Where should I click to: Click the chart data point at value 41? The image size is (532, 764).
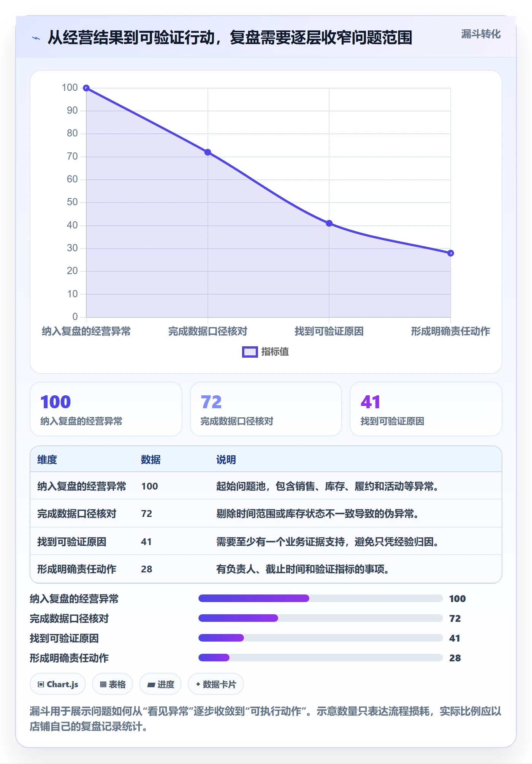(x=329, y=223)
